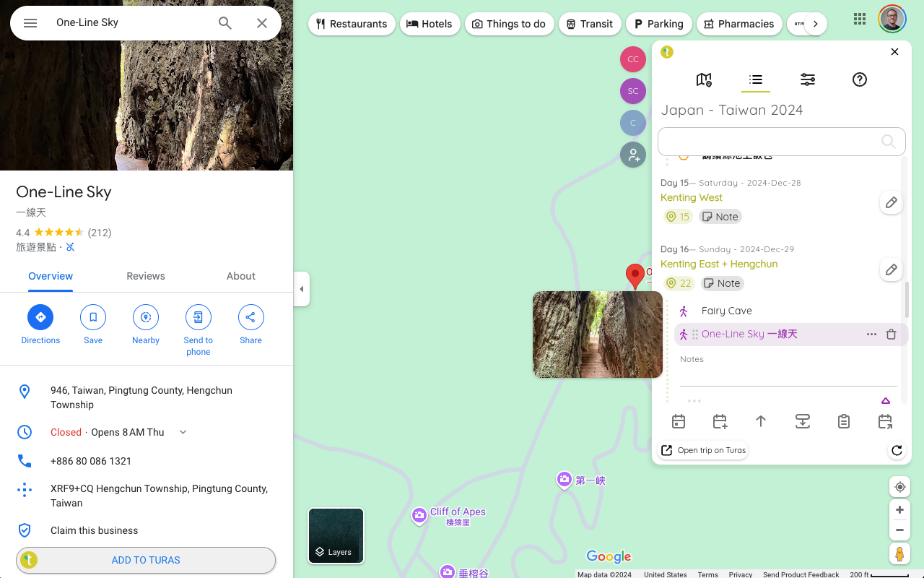Get Directions to One-Line Sky
The image size is (924, 578).
(x=40, y=324)
